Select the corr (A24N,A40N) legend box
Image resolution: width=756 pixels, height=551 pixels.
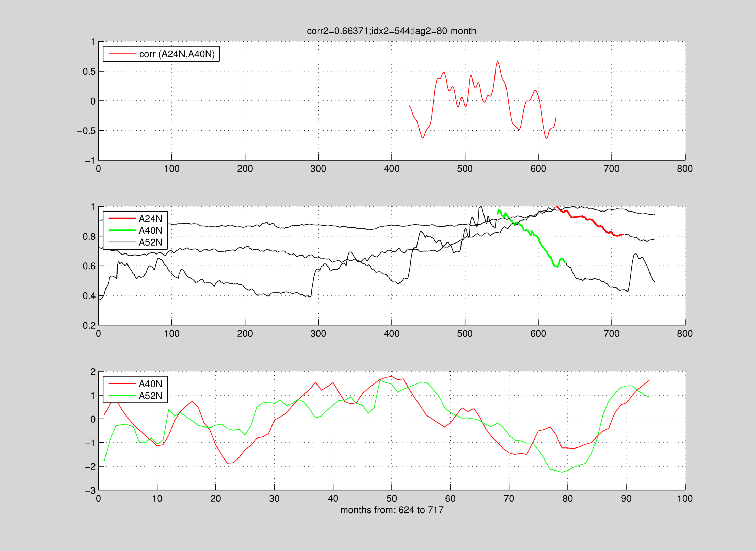point(161,54)
